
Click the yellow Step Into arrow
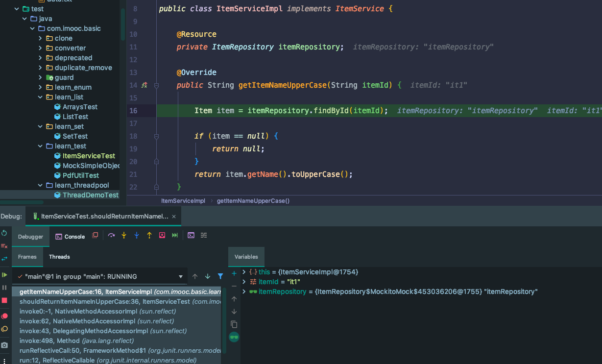124,236
